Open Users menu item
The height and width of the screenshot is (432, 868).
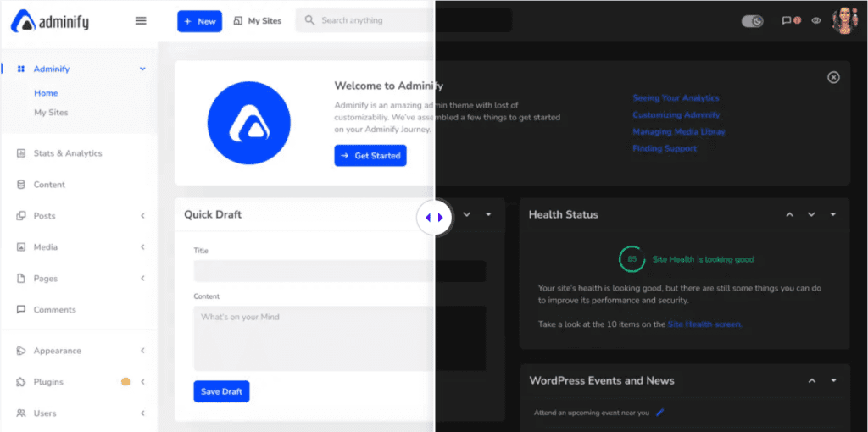pyautogui.click(x=45, y=413)
